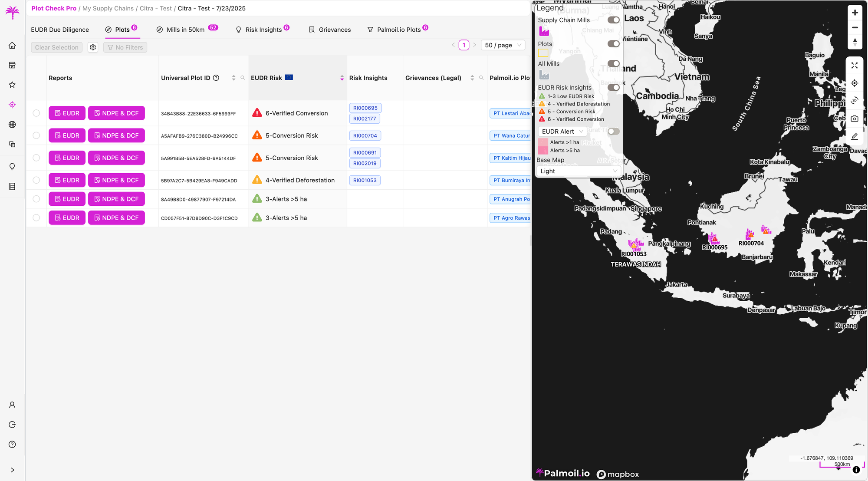Switch to the Mills in 50km tab
The image size is (868, 481).
click(187, 30)
